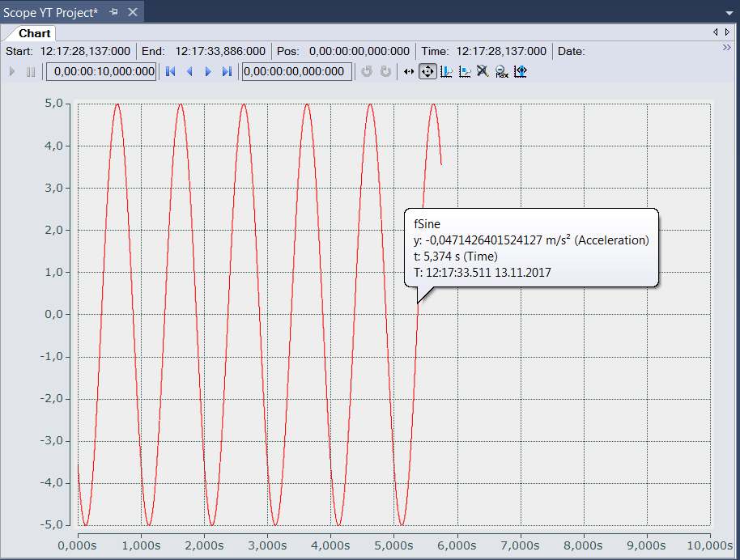Expand the toolbar overflow chevron
740x560 pixels.
(x=727, y=47)
